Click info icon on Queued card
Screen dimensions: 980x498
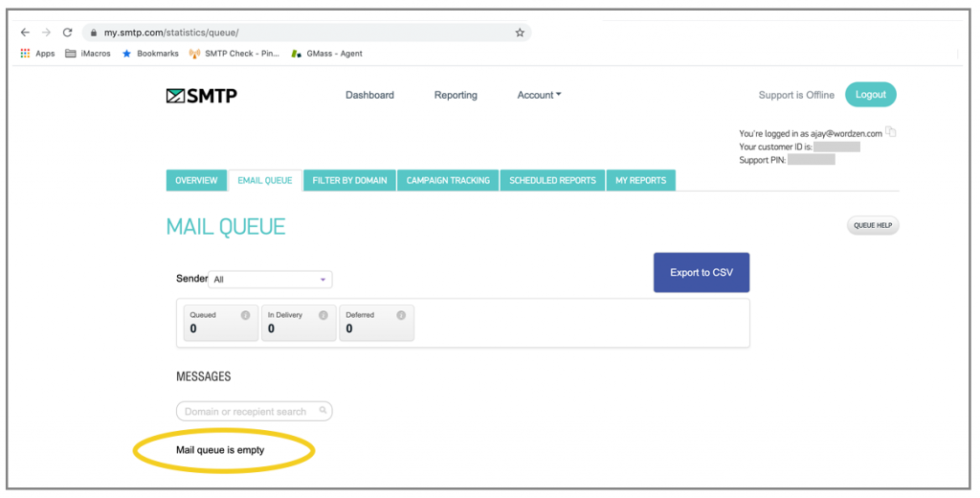pyautogui.click(x=245, y=315)
